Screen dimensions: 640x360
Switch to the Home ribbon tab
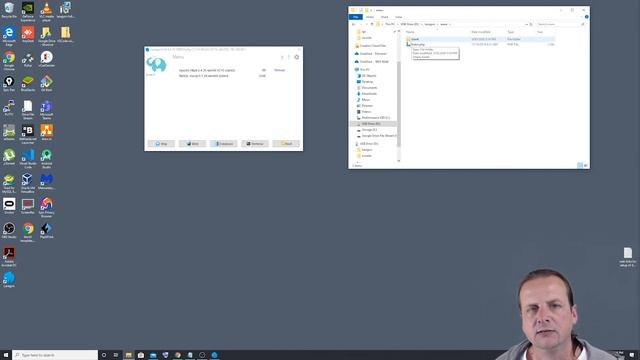[370, 17]
